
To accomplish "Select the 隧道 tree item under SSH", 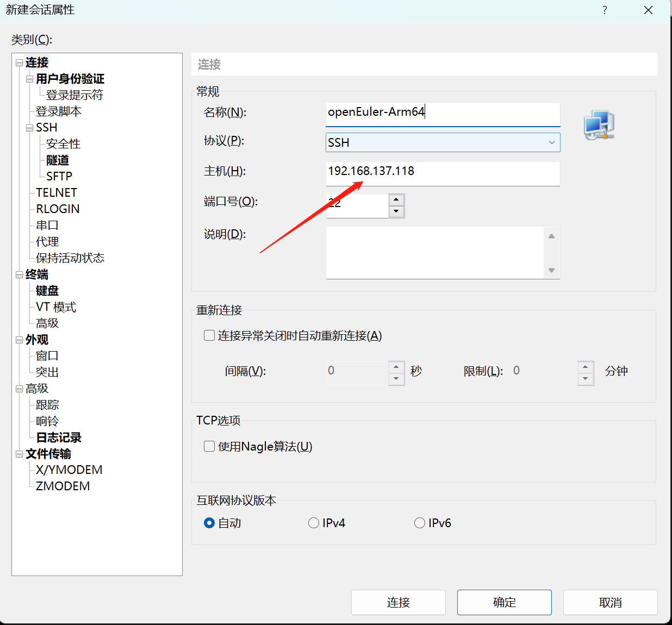I will click(57, 160).
